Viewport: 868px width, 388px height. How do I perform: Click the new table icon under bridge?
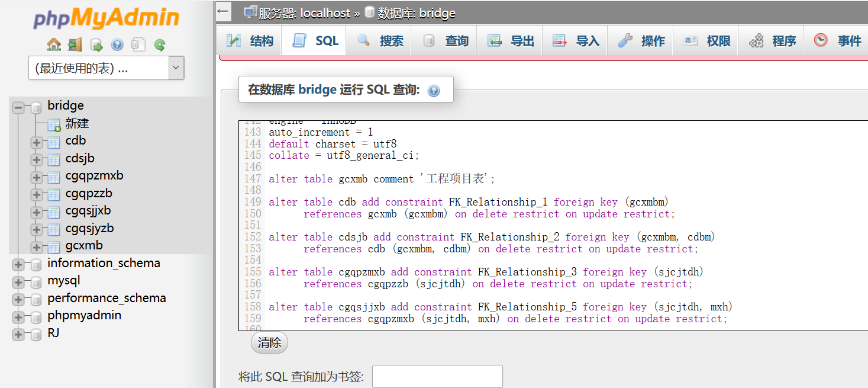pyautogui.click(x=54, y=124)
